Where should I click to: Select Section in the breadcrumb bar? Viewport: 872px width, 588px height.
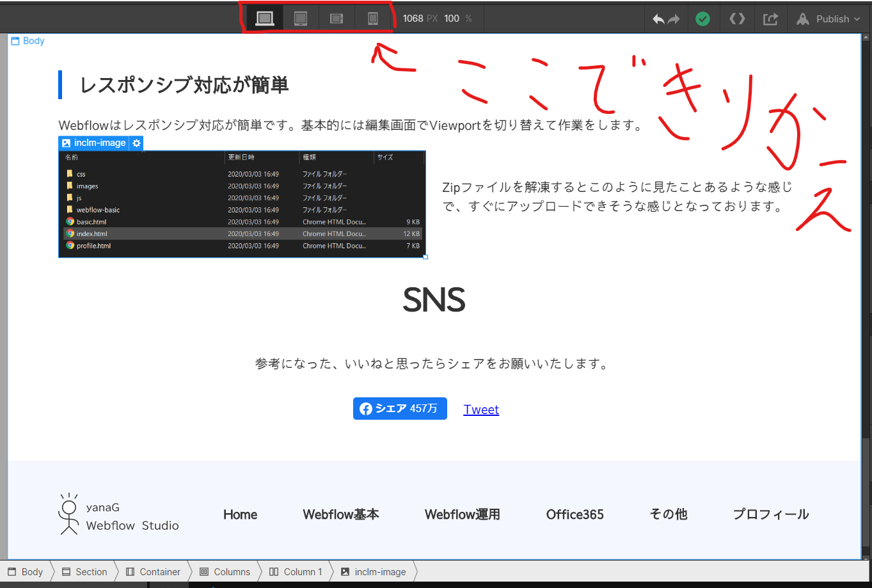point(84,572)
